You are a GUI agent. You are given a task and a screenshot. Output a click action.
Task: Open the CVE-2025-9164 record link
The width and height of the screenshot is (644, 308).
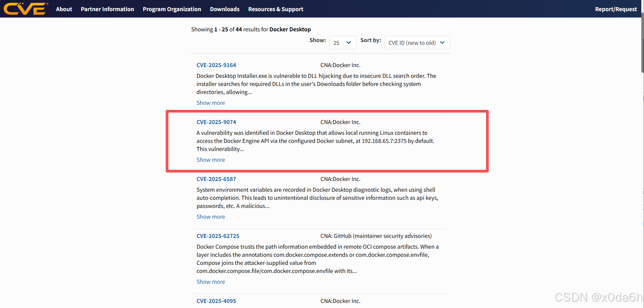(216, 65)
